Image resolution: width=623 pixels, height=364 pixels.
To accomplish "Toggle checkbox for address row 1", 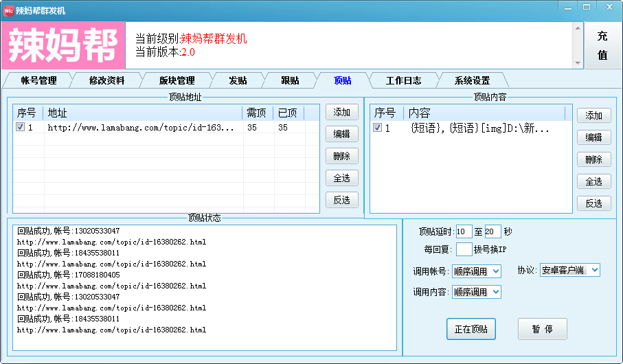I will click(x=21, y=127).
